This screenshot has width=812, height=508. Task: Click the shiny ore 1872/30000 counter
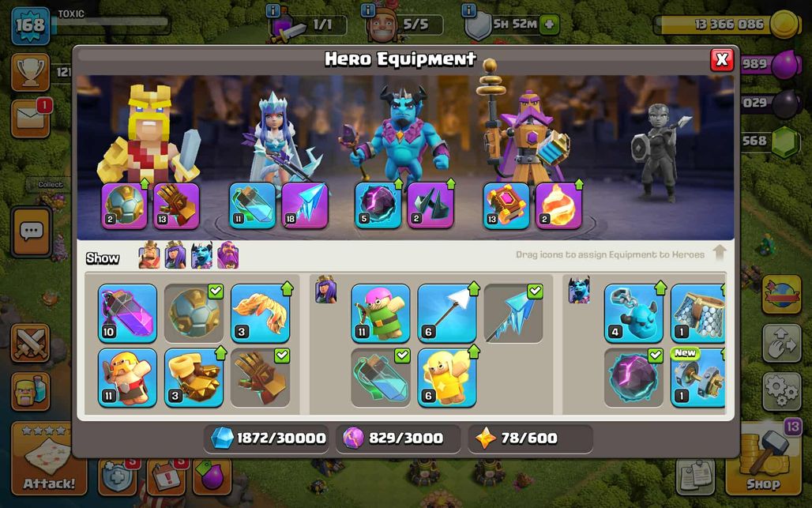point(269,438)
